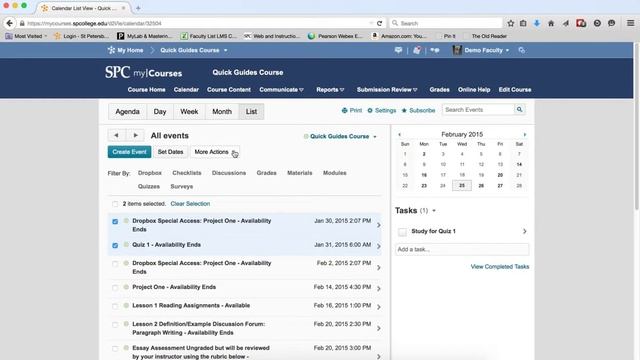640x360 pixels.
Task: Click the Print icon link
Action: [351, 110]
